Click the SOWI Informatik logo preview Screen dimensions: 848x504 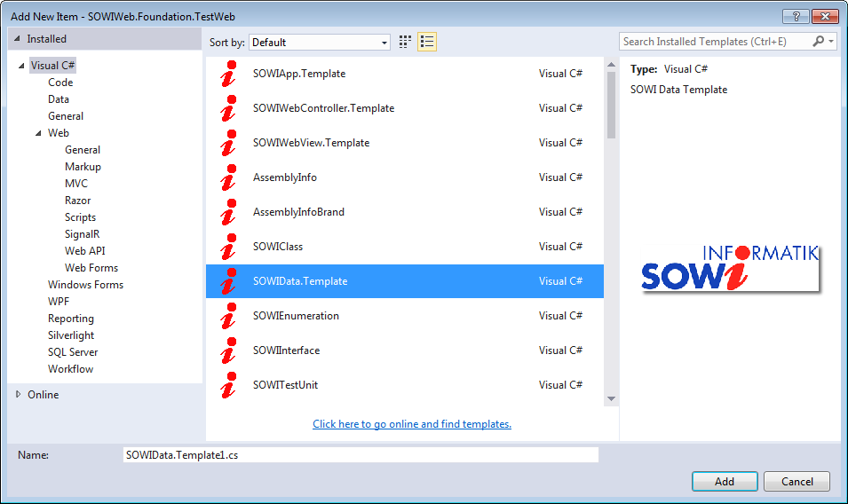click(x=730, y=268)
